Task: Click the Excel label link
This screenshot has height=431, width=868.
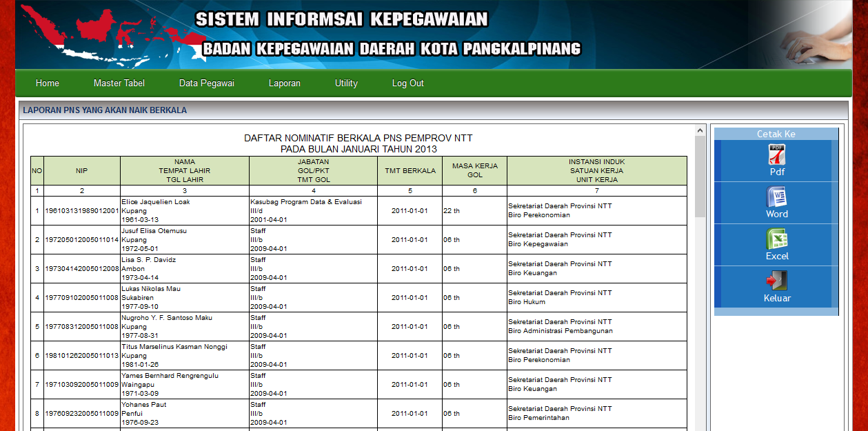Action: point(777,256)
